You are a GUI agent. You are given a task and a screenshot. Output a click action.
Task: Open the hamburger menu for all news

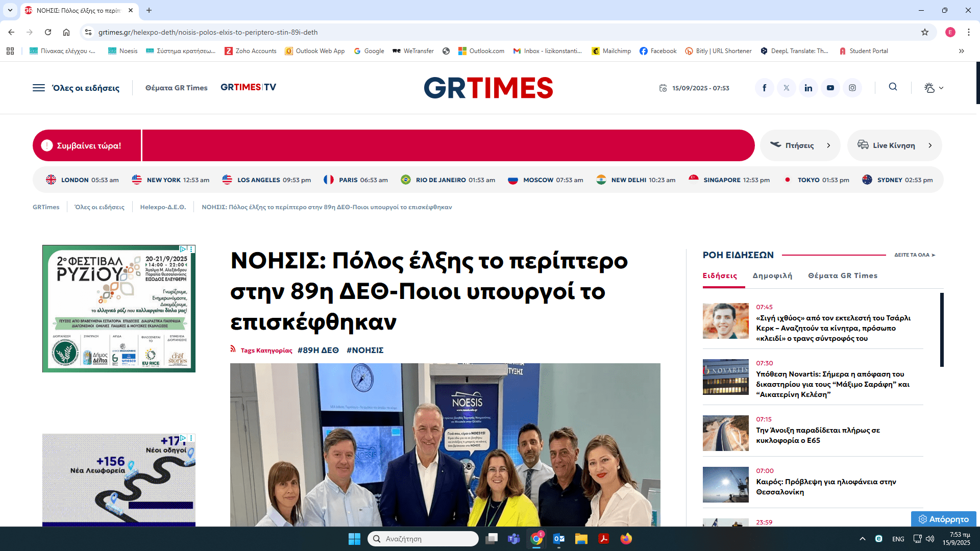(39, 88)
